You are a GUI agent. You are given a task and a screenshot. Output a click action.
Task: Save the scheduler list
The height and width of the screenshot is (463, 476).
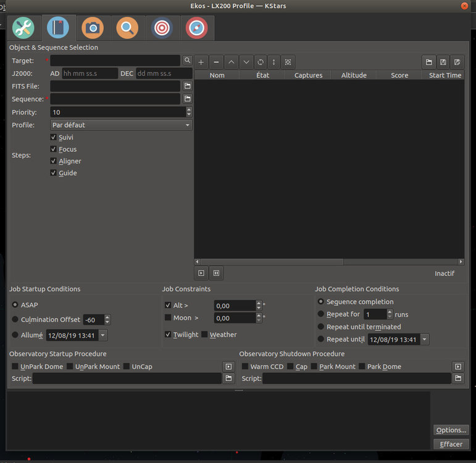pos(443,62)
